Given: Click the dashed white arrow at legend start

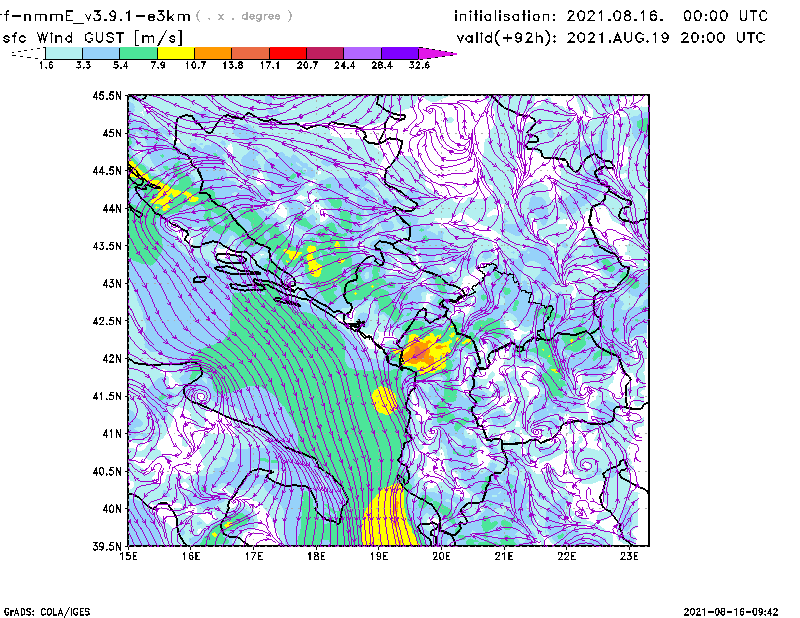Looking at the screenshot, I should coord(27,53).
